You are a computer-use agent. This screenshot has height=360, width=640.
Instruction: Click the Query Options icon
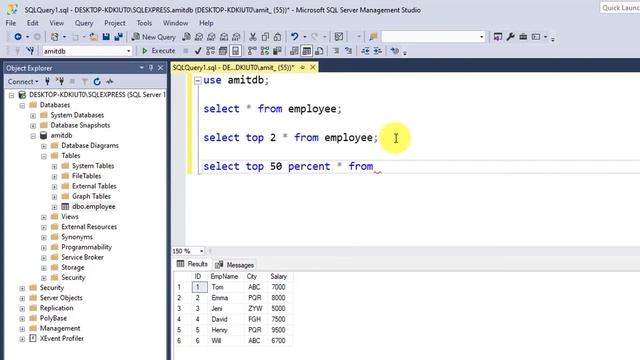223,51
